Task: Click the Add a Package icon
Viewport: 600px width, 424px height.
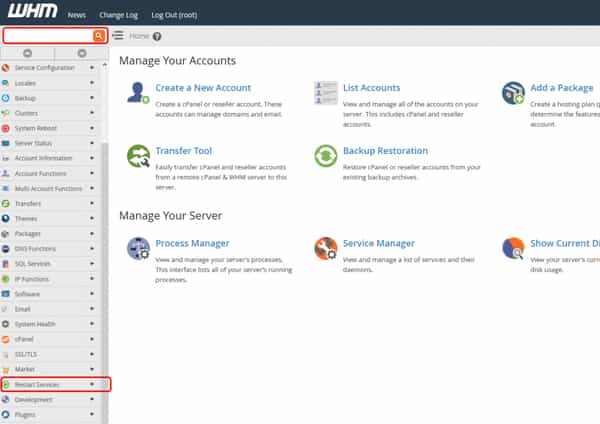Action: click(513, 93)
